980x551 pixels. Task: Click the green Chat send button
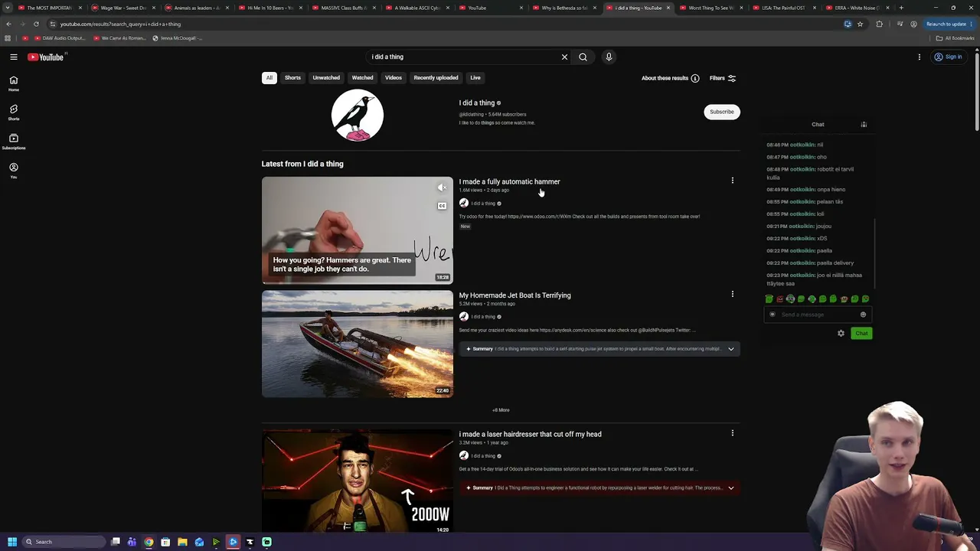click(x=861, y=333)
